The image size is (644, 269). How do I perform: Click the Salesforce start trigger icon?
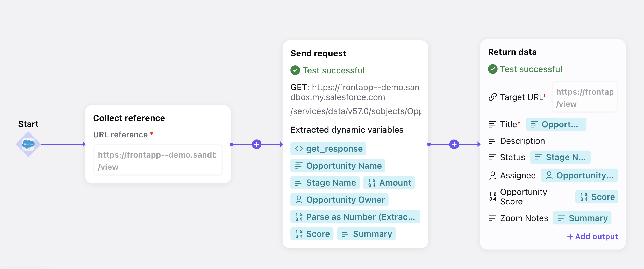pos(28,144)
